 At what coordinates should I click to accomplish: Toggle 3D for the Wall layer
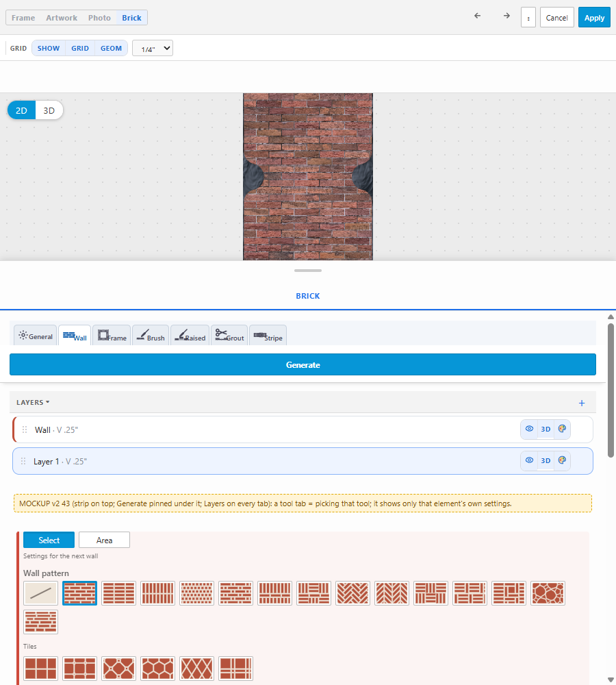click(x=546, y=429)
